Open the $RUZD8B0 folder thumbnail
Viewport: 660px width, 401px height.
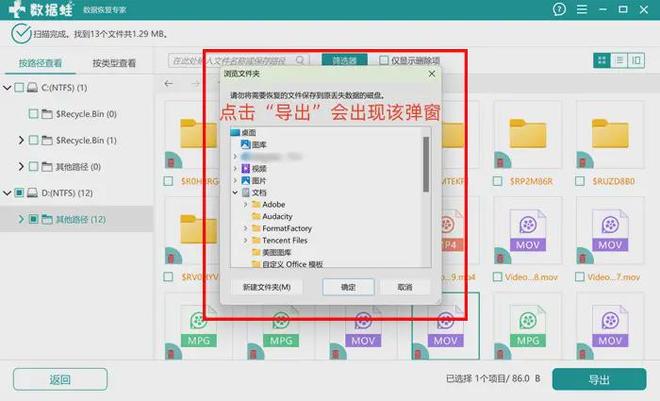610,135
